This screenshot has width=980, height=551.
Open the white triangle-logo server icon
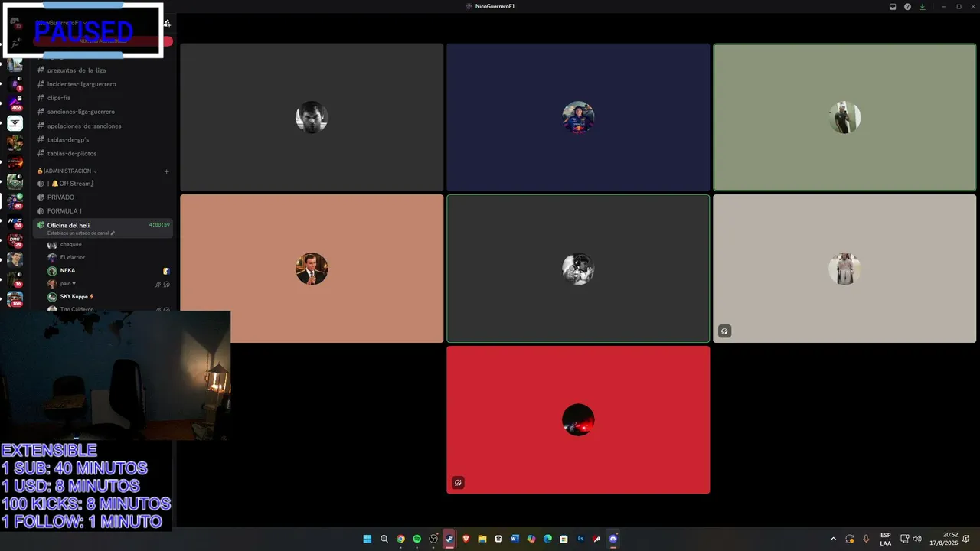15,122
